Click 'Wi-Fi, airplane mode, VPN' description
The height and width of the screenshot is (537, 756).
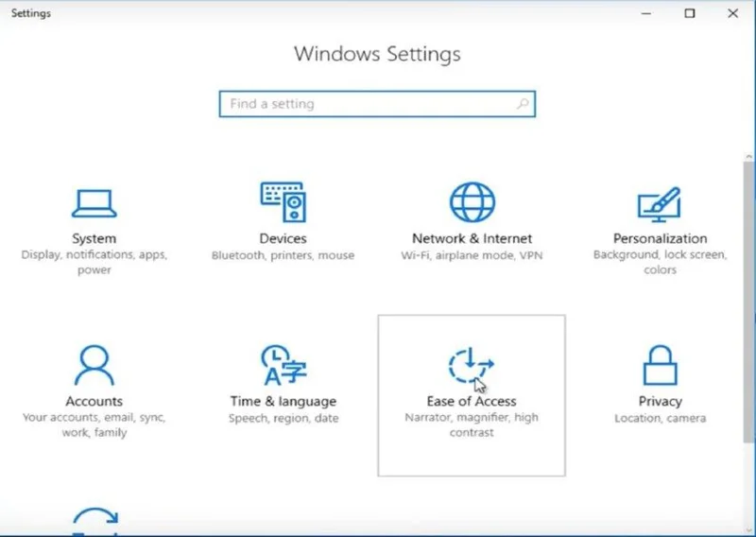472,255
